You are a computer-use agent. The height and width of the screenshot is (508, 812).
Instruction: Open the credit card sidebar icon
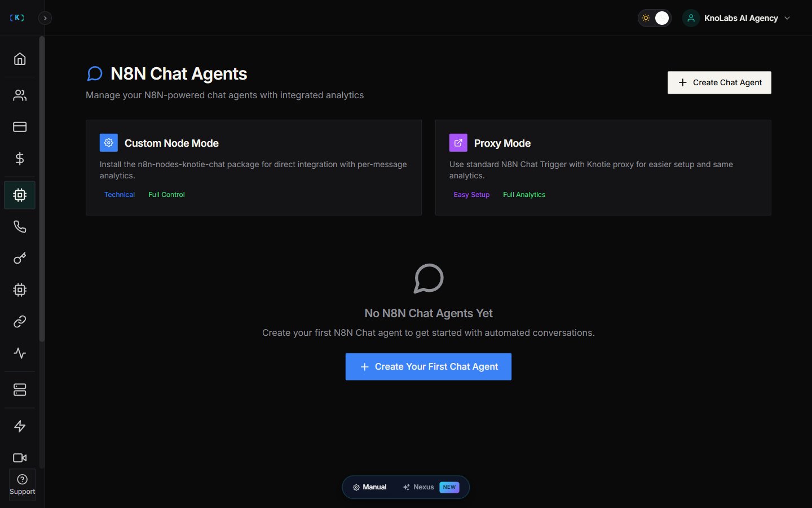click(x=20, y=127)
